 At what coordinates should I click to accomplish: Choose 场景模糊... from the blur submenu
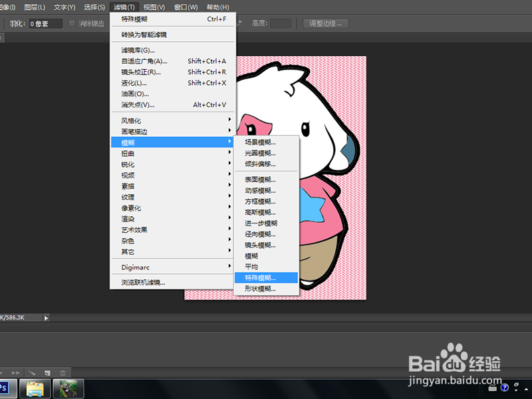(267, 142)
